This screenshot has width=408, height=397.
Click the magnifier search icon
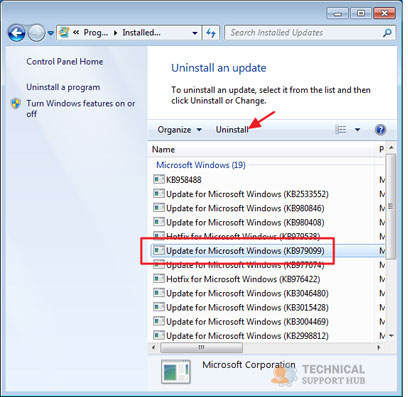[x=387, y=33]
